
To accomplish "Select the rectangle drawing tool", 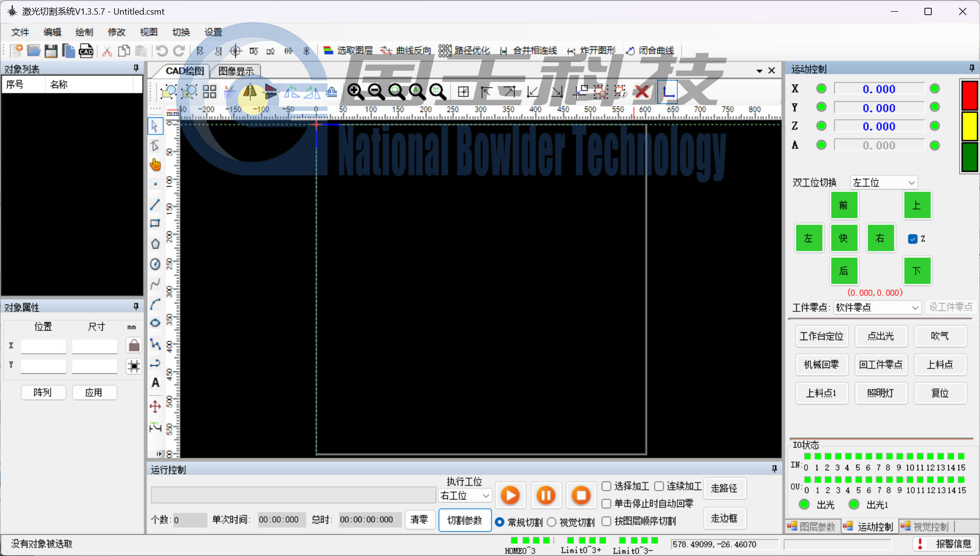I will (155, 224).
